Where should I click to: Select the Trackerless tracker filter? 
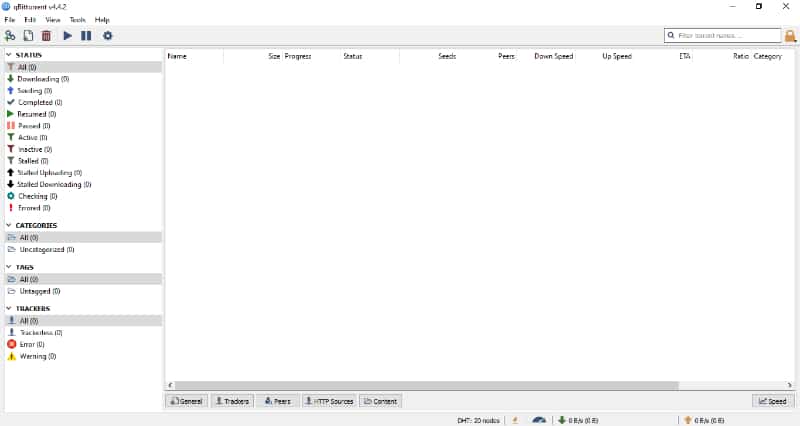tap(84, 333)
